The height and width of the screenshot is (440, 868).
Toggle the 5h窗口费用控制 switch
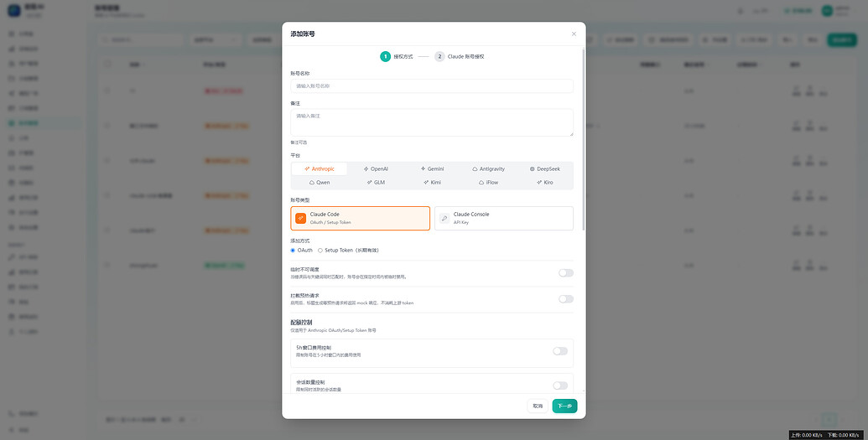click(560, 351)
